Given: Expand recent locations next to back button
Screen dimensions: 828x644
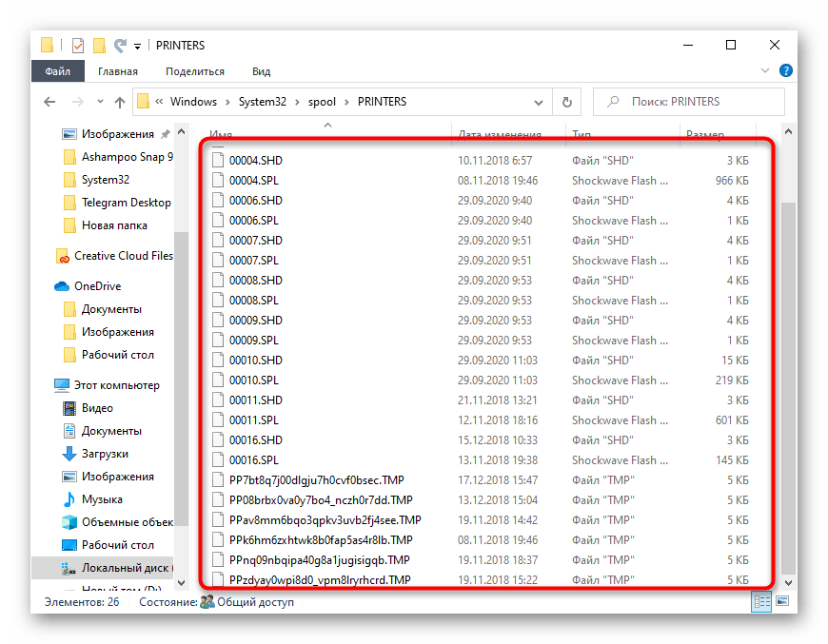Looking at the screenshot, I should click(99, 101).
